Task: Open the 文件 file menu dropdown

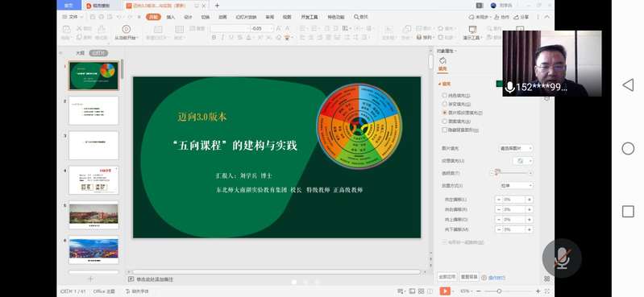Action: [x=73, y=17]
